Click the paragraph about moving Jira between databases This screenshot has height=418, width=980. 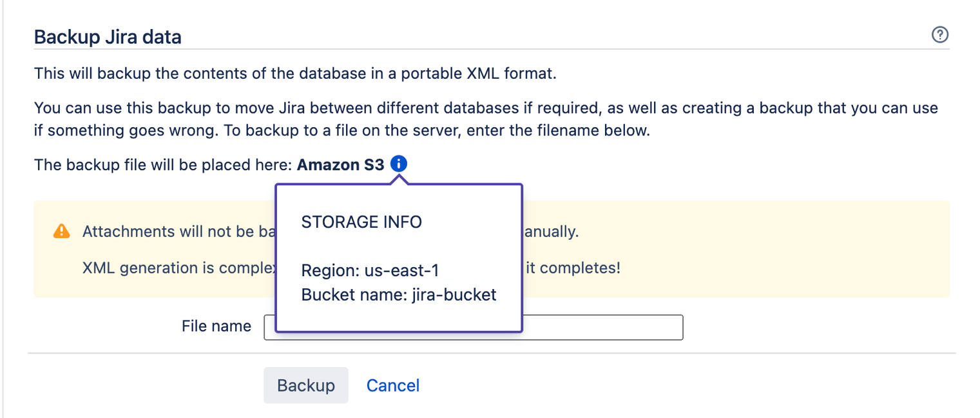[485, 108]
